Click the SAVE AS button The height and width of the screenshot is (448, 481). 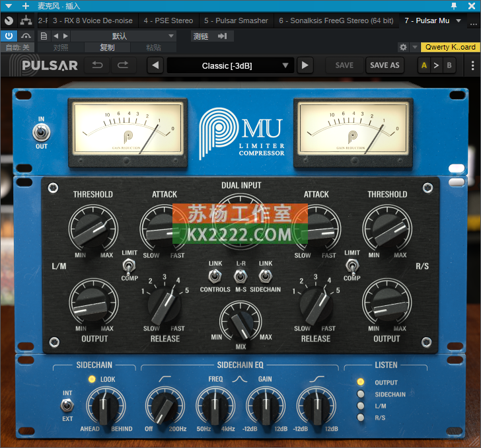click(385, 65)
